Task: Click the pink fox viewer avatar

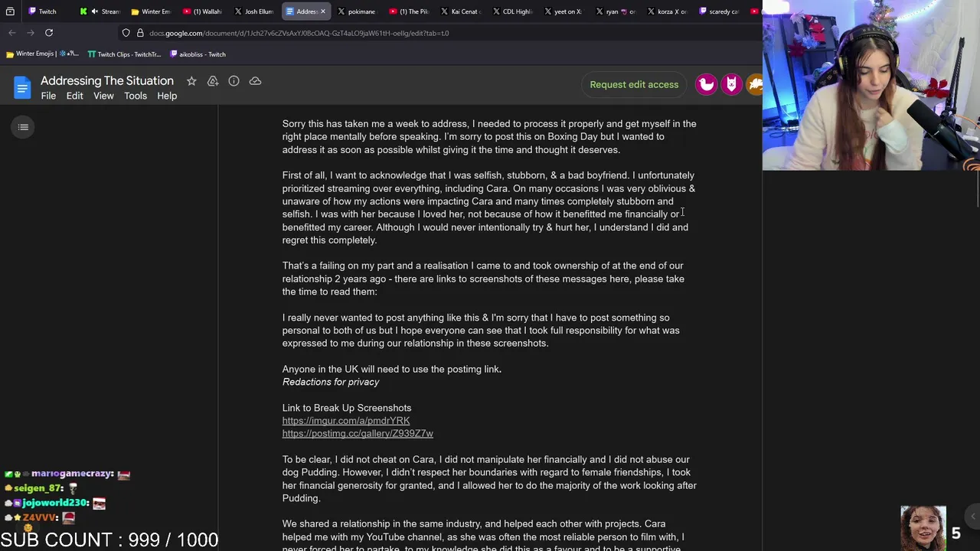Action: click(731, 84)
